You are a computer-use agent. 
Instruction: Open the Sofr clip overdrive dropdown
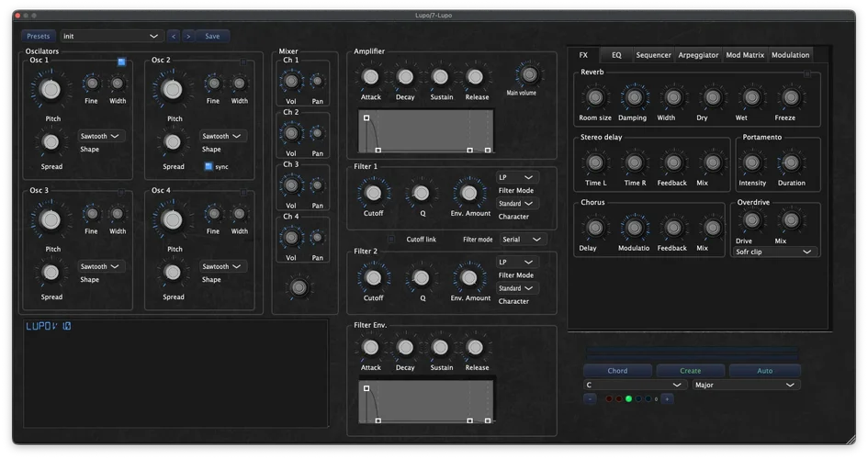coord(774,252)
